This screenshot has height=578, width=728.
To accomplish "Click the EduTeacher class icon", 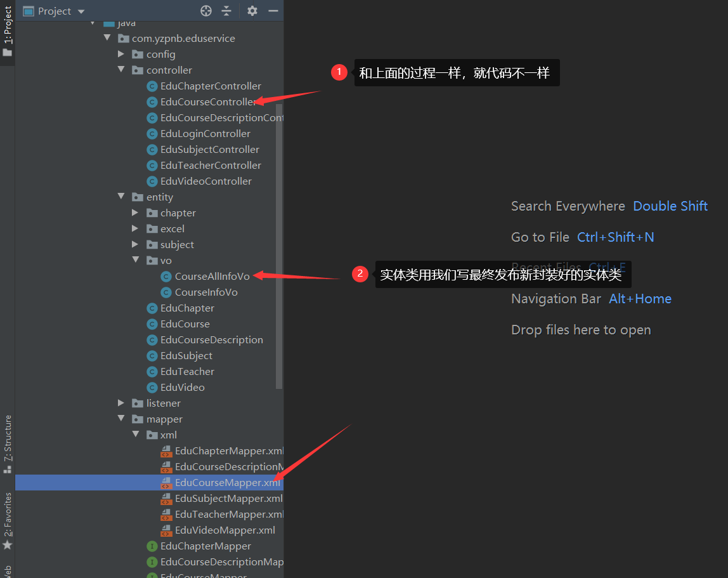I will click(152, 372).
